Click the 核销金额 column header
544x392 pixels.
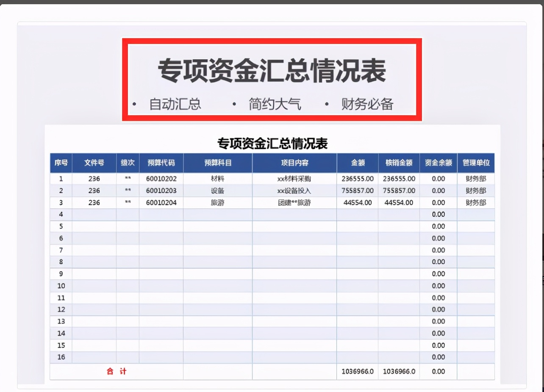(398, 163)
